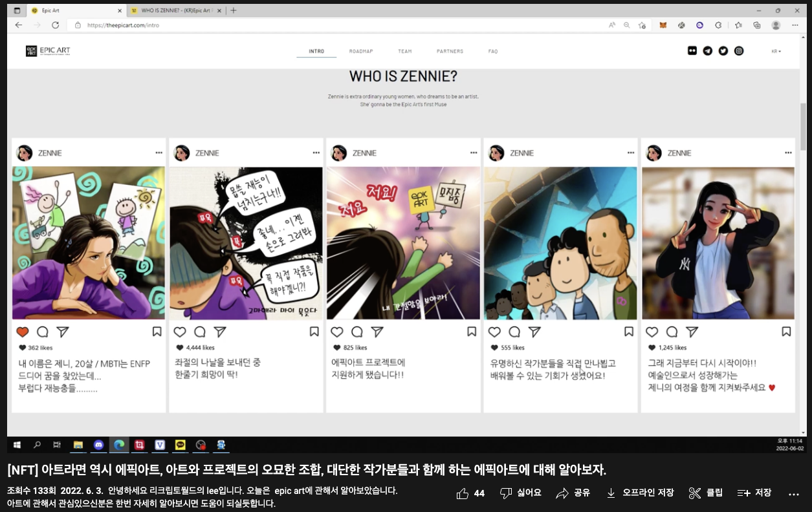Bookmark the post with 825 likes
The image size is (812, 512).
point(472,332)
